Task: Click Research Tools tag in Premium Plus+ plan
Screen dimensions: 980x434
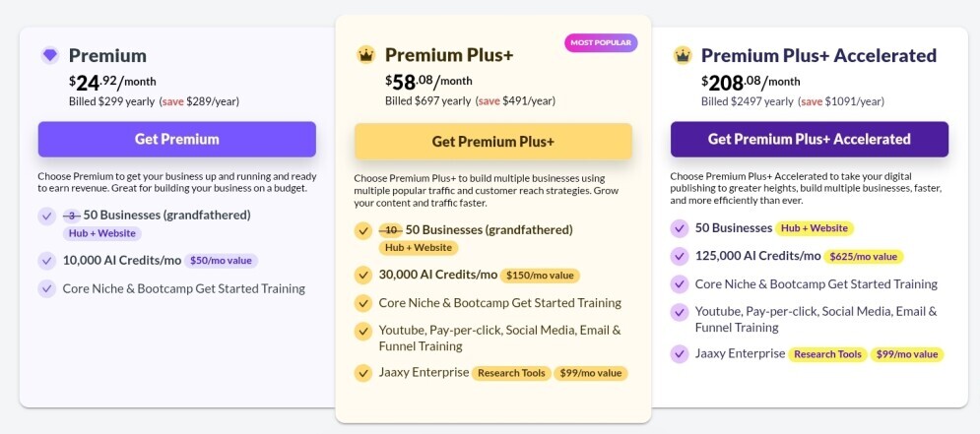Action: (x=509, y=373)
